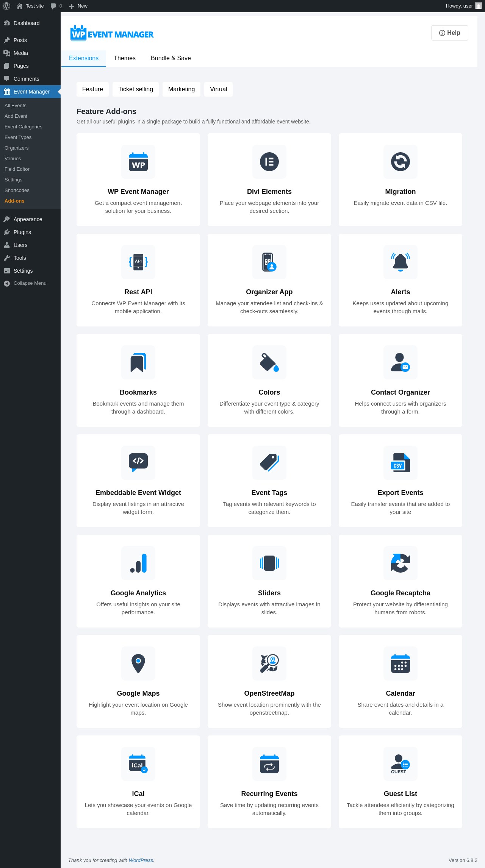Select the Google Recaptcha icon
The width and height of the screenshot is (485, 868).
tap(401, 563)
